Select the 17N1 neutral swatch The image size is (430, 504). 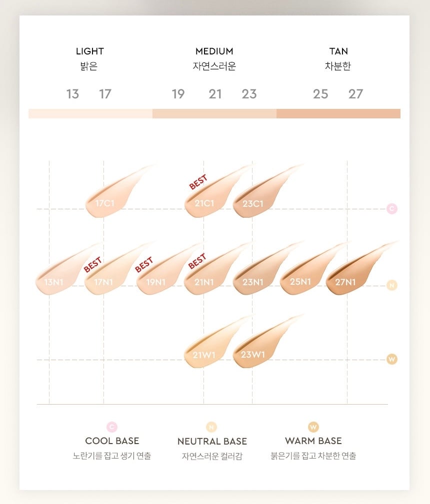coord(104,282)
